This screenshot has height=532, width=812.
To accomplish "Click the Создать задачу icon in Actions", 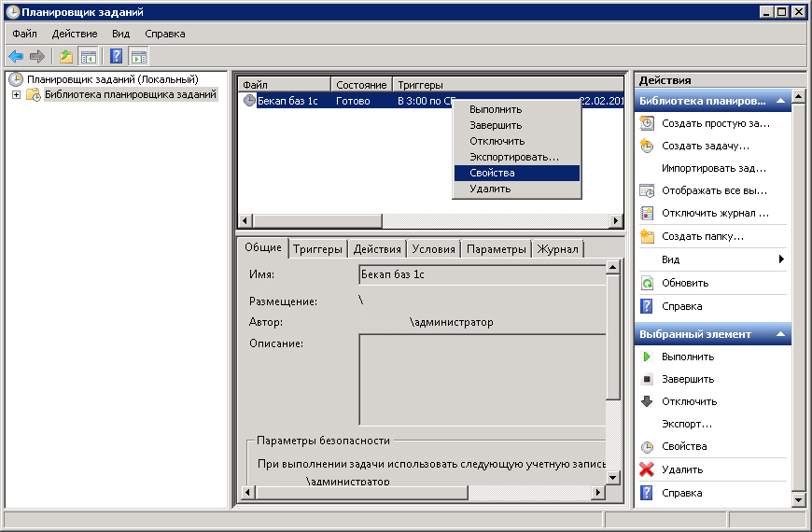I will [647, 146].
